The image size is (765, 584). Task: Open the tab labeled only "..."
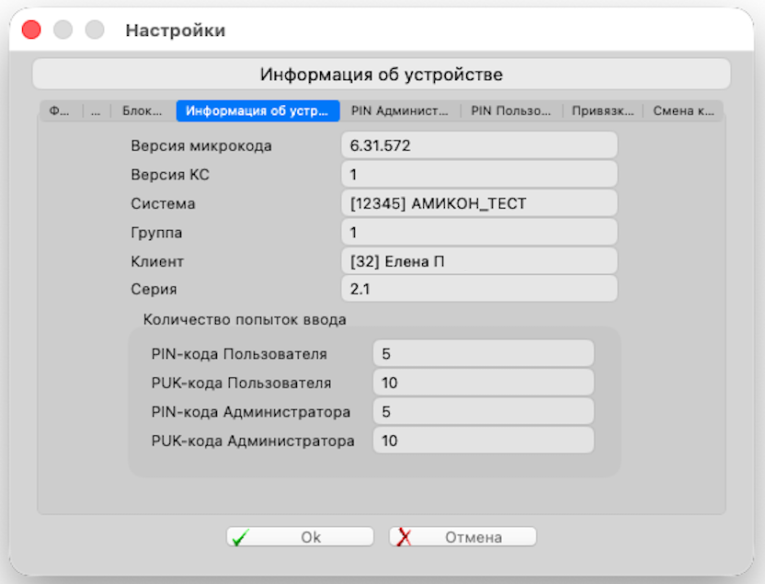coord(96,111)
